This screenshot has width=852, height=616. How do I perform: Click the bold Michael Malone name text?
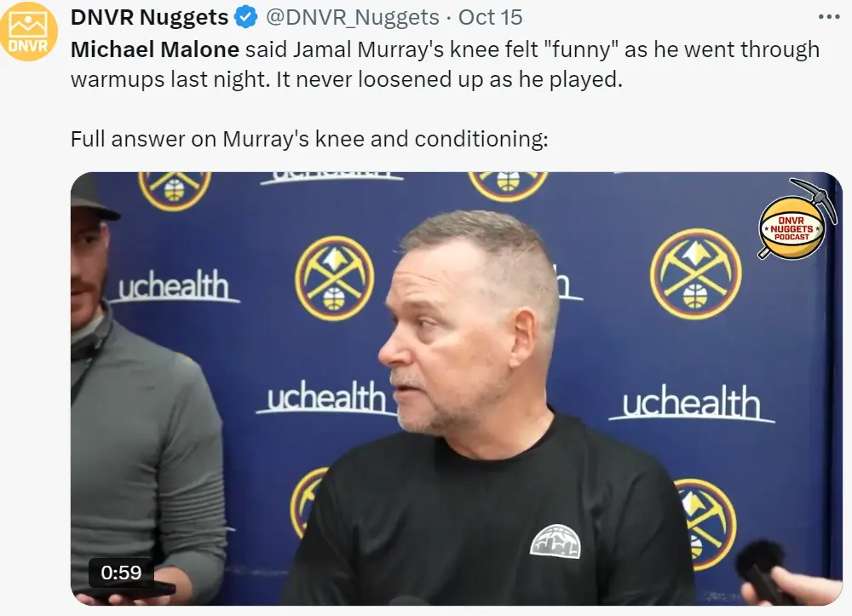click(x=155, y=49)
